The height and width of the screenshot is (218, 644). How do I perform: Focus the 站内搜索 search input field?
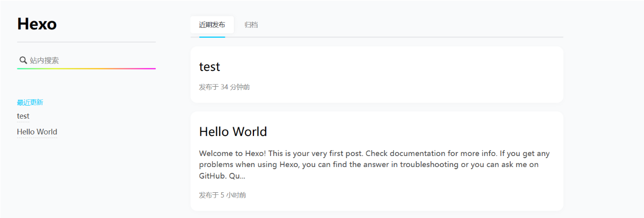click(x=89, y=60)
